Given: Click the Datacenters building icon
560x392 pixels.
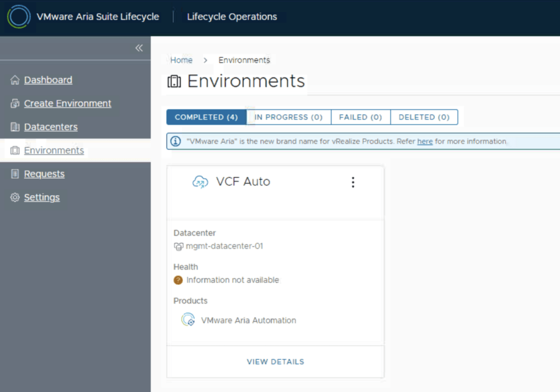Looking at the screenshot, I should click(x=15, y=127).
